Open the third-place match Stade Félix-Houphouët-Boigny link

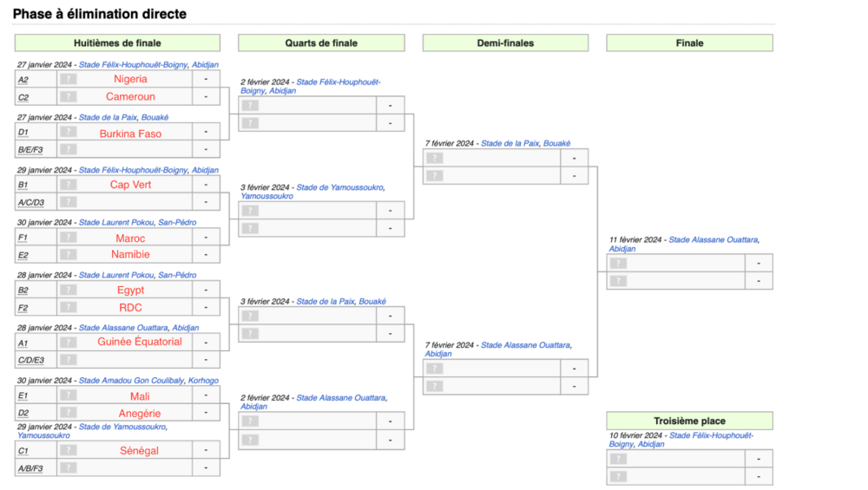click(711, 435)
